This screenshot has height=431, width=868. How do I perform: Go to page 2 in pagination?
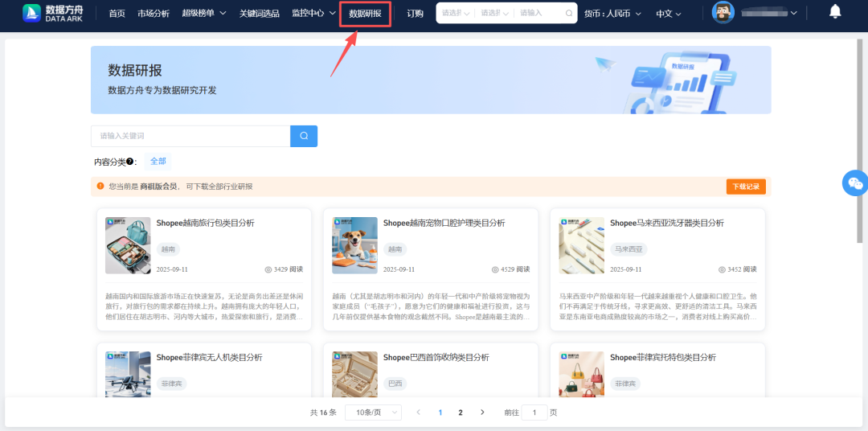[461, 413]
